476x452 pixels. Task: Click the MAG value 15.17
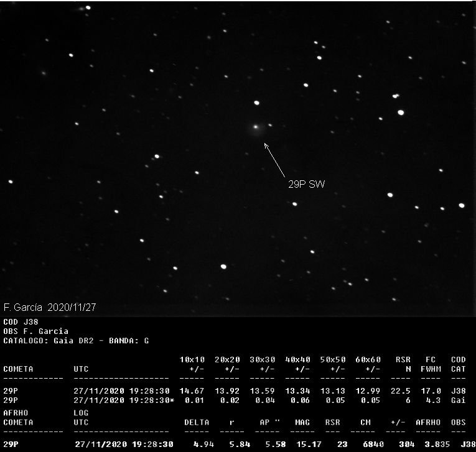(309, 444)
